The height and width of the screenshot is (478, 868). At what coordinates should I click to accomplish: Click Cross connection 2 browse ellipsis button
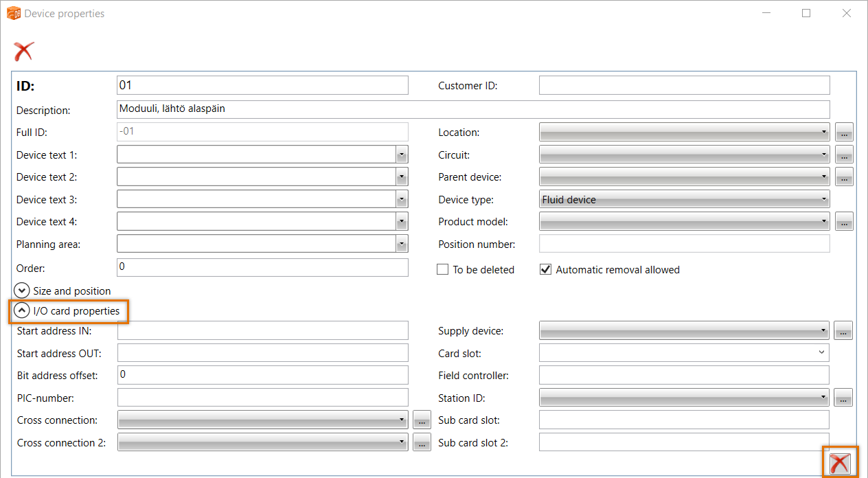[422, 442]
